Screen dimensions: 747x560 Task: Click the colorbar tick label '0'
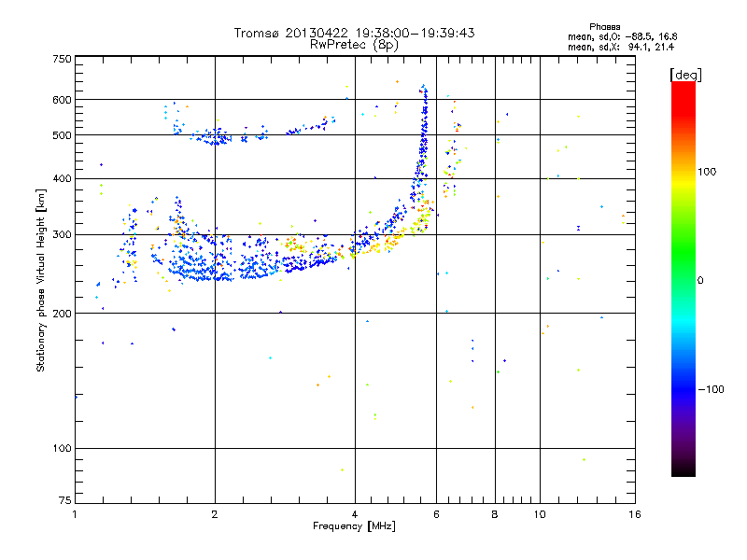700,281
